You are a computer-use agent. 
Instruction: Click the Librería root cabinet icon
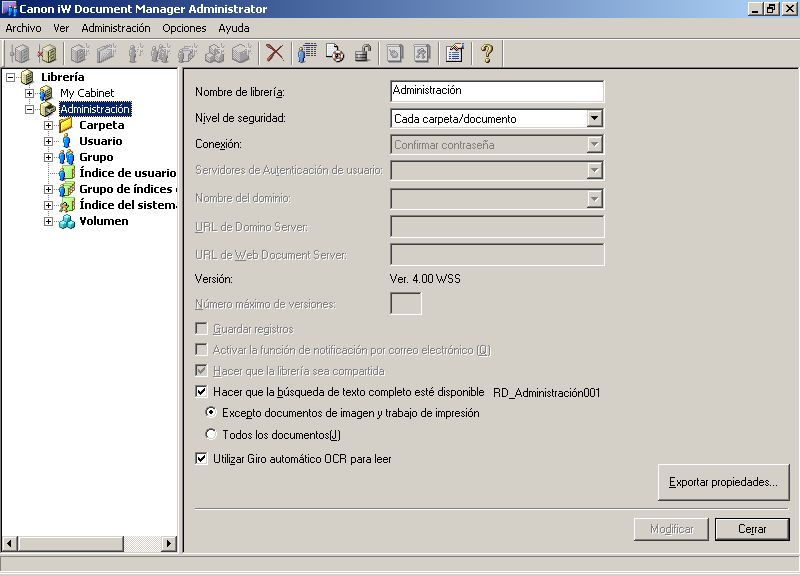click(x=28, y=77)
